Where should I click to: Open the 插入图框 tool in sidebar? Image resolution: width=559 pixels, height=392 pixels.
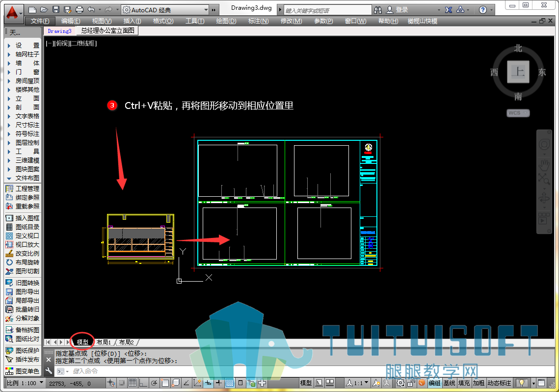click(x=23, y=218)
